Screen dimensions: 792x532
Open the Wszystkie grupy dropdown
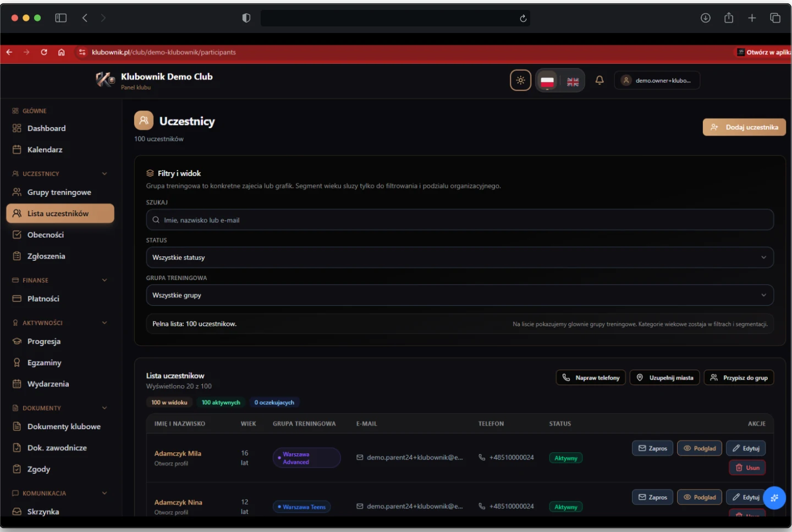coord(459,295)
